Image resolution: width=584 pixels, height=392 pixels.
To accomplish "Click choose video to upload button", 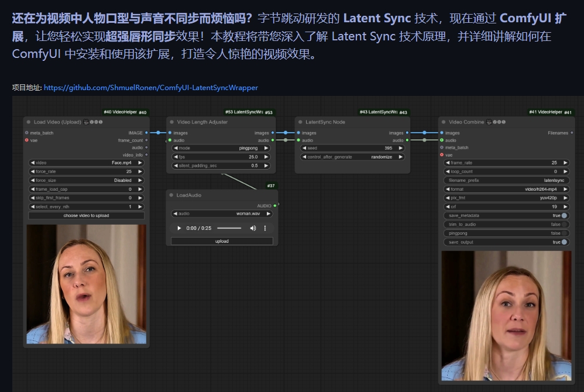I will [x=87, y=215].
